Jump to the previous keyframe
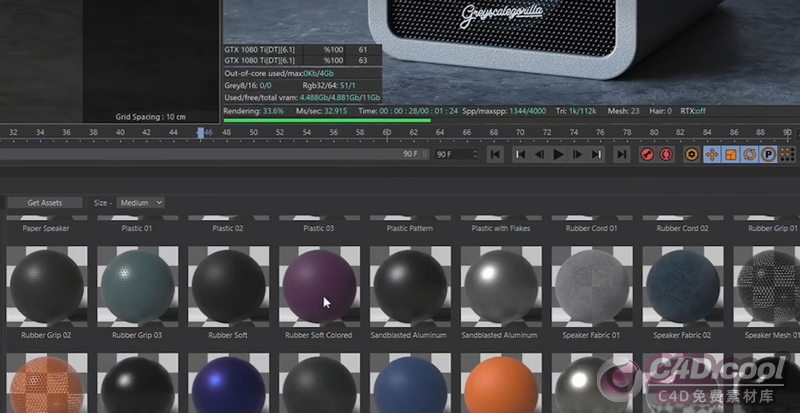Screen dimensions: 800x413 click(x=520, y=154)
